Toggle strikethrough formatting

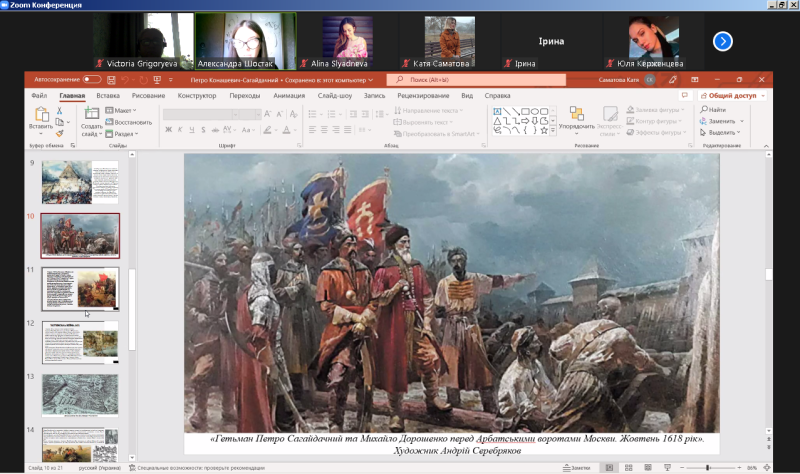(215, 130)
